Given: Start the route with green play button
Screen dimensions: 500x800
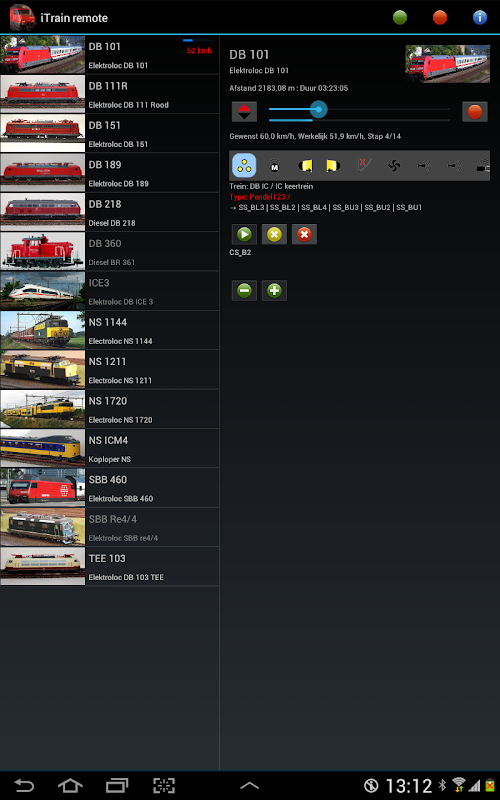Looking at the screenshot, I should [244, 234].
